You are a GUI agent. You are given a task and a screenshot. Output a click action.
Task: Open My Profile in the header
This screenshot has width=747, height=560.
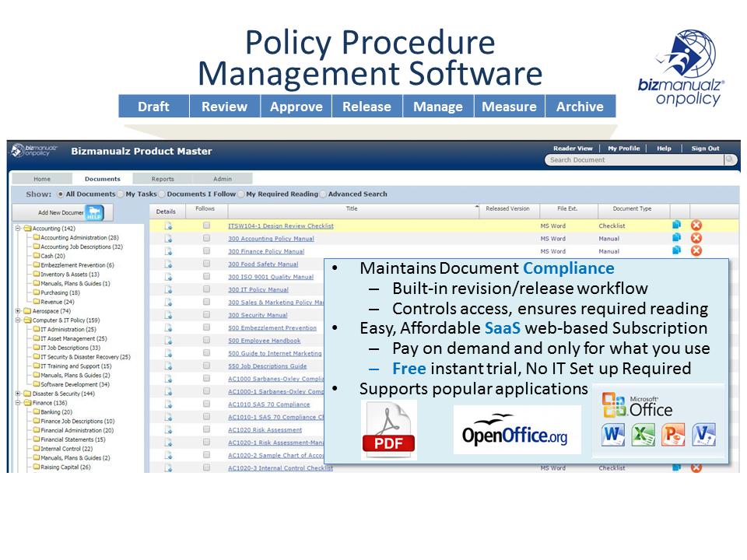click(623, 149)
